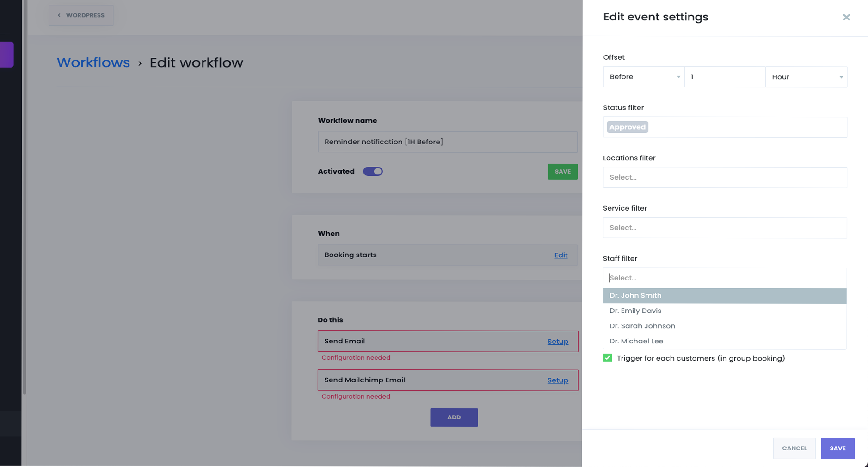Click the WordPress back arrow button

(81, 15)
